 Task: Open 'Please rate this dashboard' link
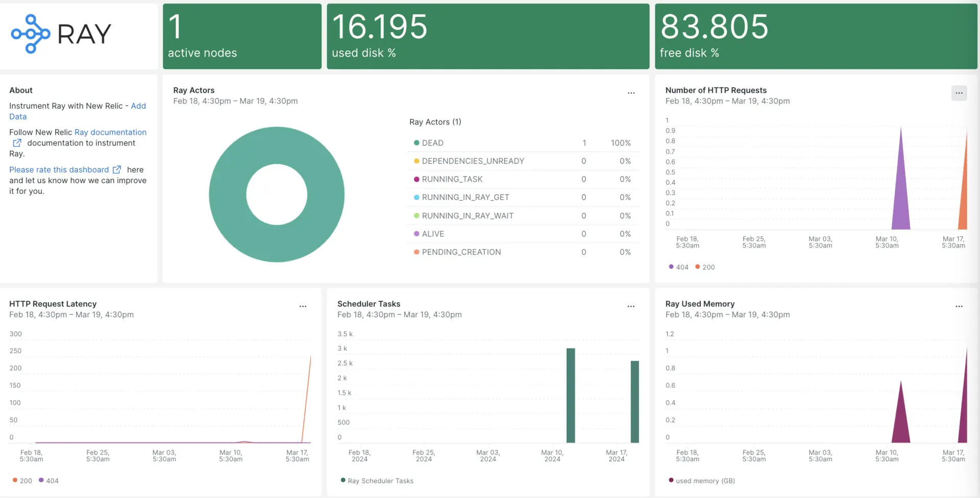[x=59, y=170]
